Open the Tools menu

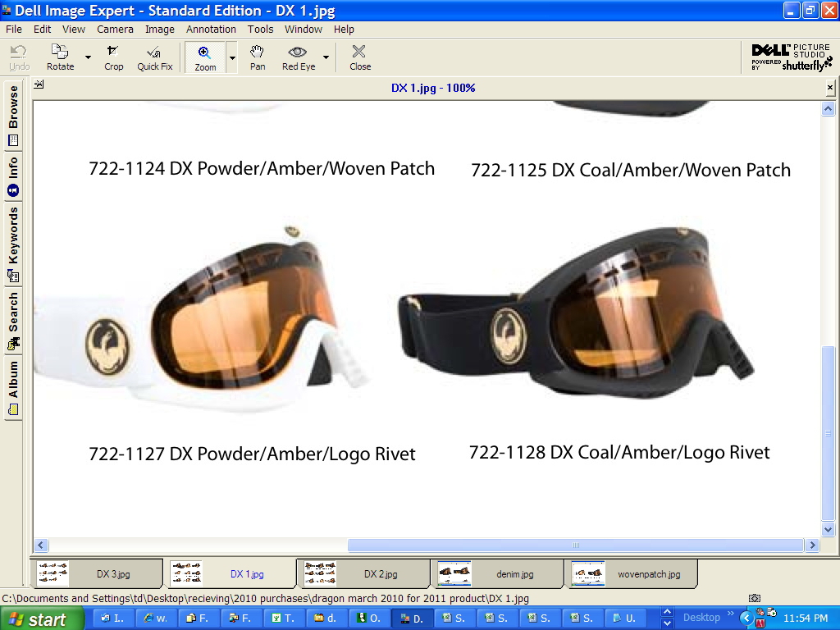tap(260, 29)
